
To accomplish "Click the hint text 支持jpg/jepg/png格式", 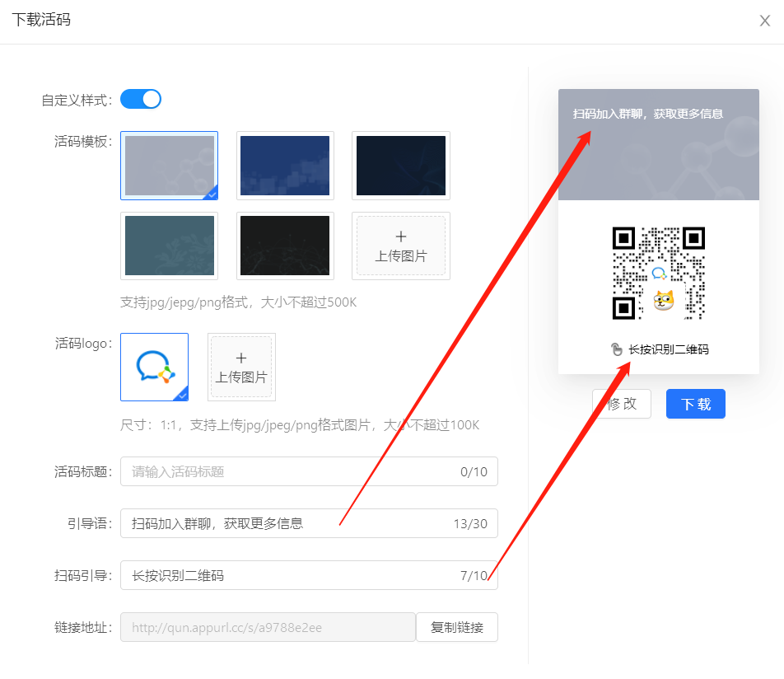I will [x=239, y=302].
